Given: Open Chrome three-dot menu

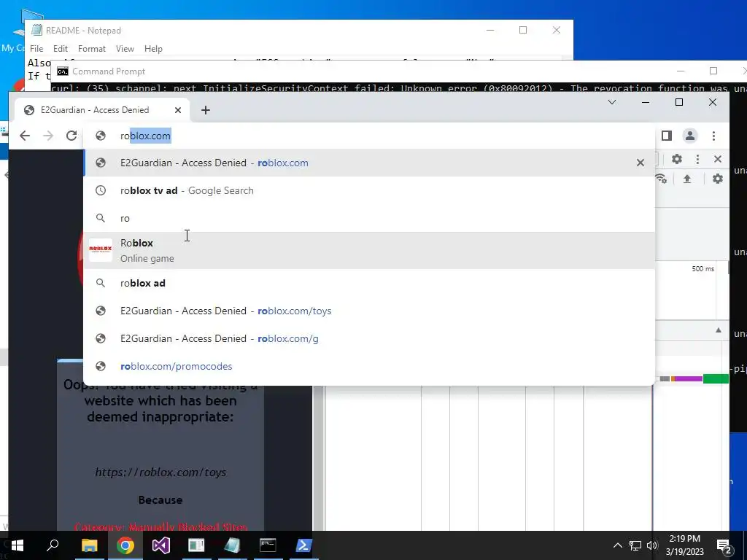Looking at the screenshot, I should point(713,136).
